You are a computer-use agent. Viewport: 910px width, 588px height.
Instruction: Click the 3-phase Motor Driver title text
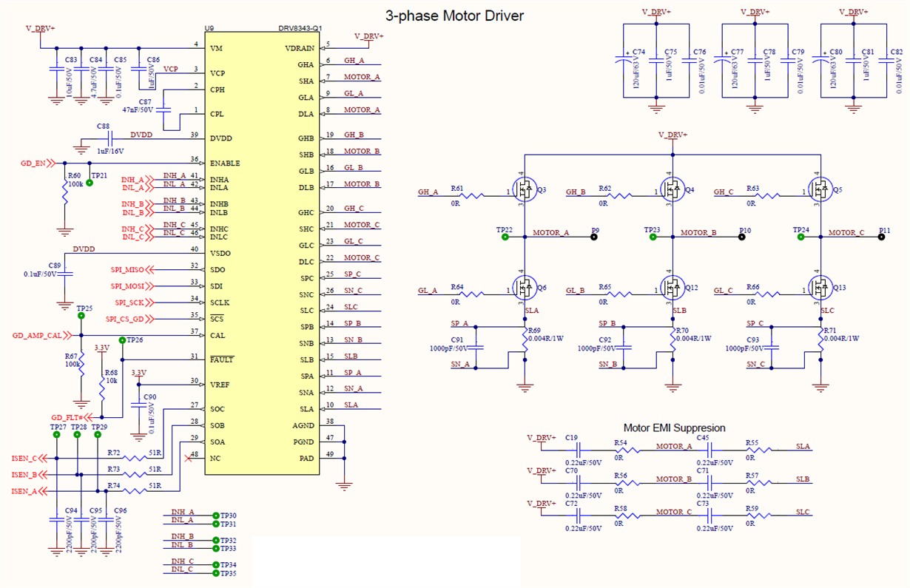point(454,15)
